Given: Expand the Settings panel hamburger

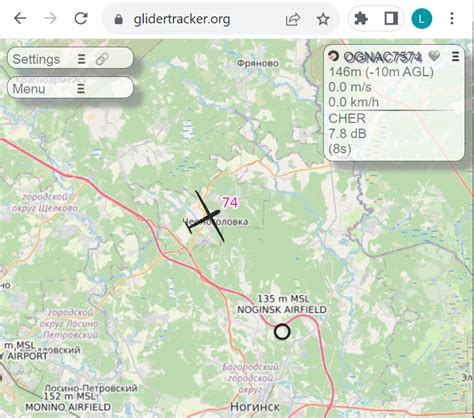Looking at the screenshot, I should [81, 59].
